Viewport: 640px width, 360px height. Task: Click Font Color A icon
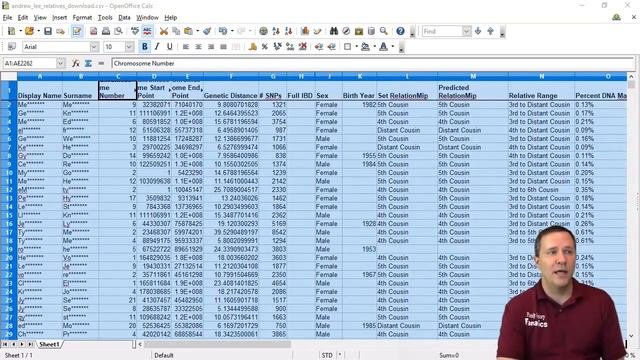point(383,47)
